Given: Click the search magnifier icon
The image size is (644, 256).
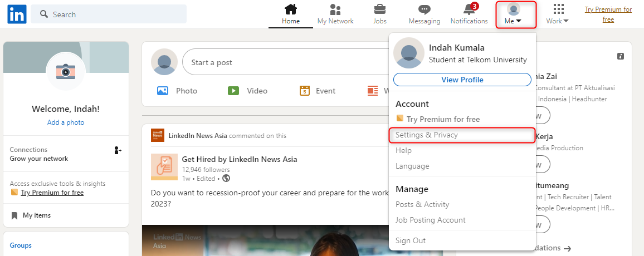Looking at the screenshot, I should point(44,14).
